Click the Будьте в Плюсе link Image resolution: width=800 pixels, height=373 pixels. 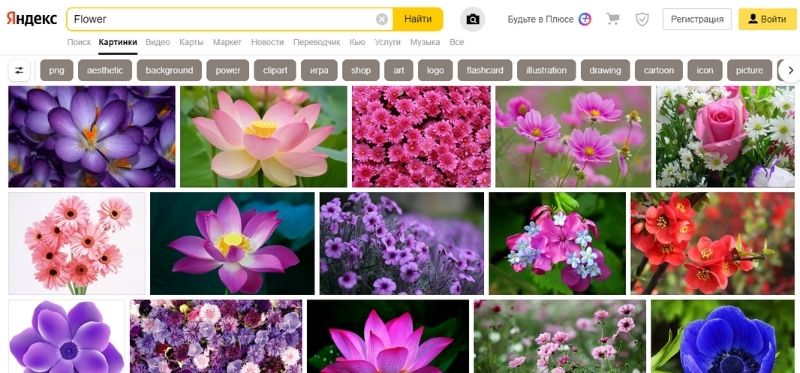540,19
